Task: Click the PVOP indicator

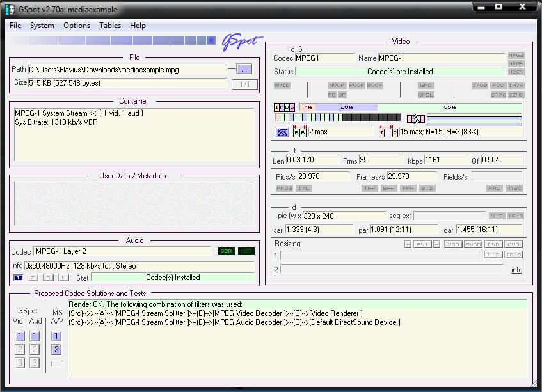Action: [356, 85]
